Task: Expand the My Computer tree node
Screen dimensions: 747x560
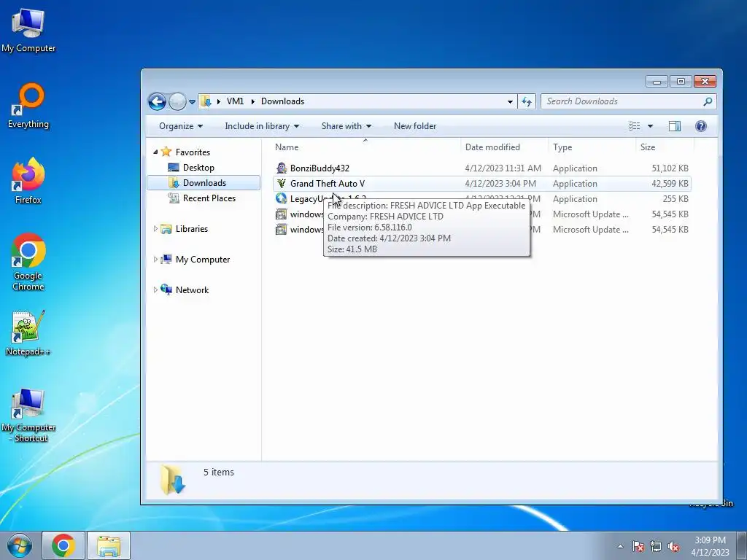Action: (x=155, y=260)
